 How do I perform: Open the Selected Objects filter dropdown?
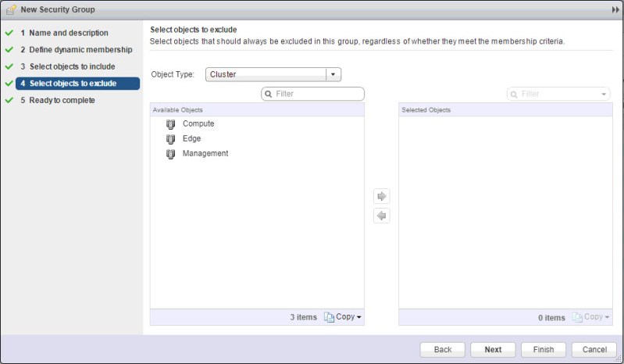604,94
